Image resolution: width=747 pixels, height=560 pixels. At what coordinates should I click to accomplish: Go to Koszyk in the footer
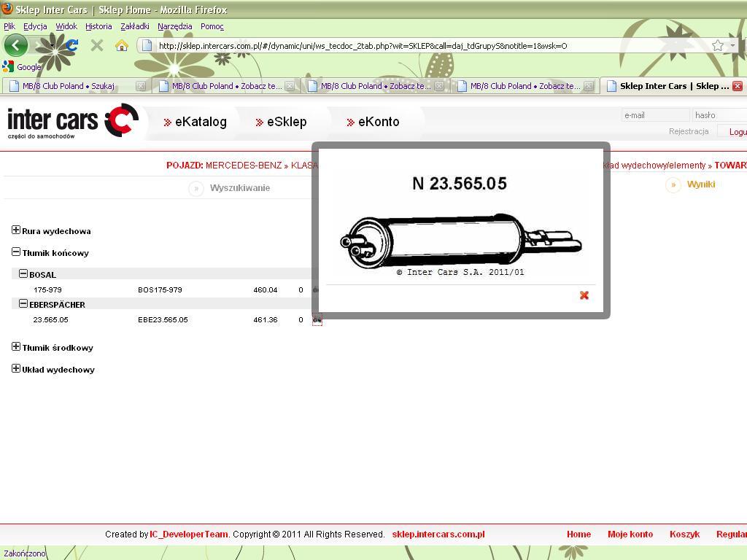point(684,534)
